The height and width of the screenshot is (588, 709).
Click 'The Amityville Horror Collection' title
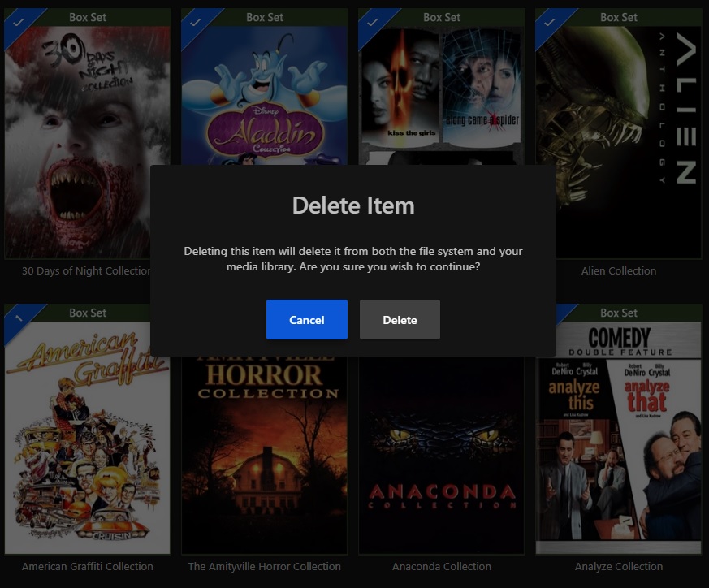[265, 566]
